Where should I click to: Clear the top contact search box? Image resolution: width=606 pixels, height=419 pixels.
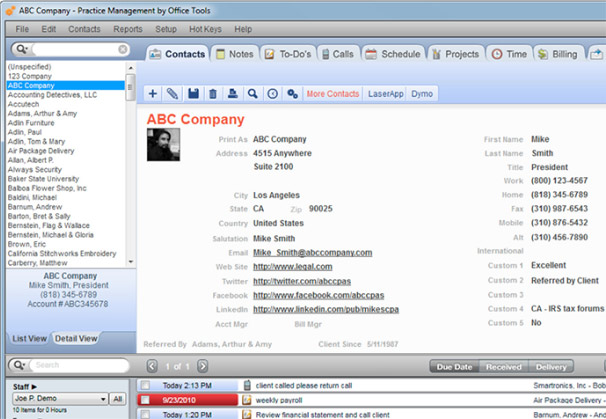[123, 49]
